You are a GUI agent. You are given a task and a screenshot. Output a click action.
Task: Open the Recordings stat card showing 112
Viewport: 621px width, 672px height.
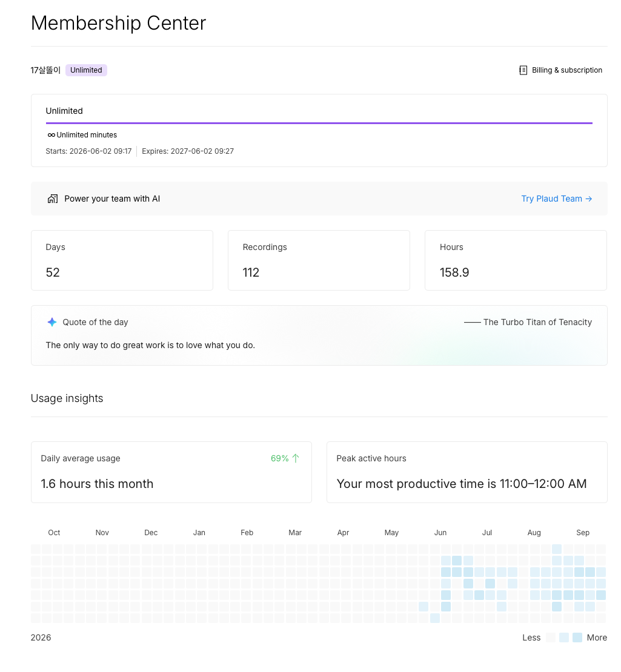click(319, 260)
